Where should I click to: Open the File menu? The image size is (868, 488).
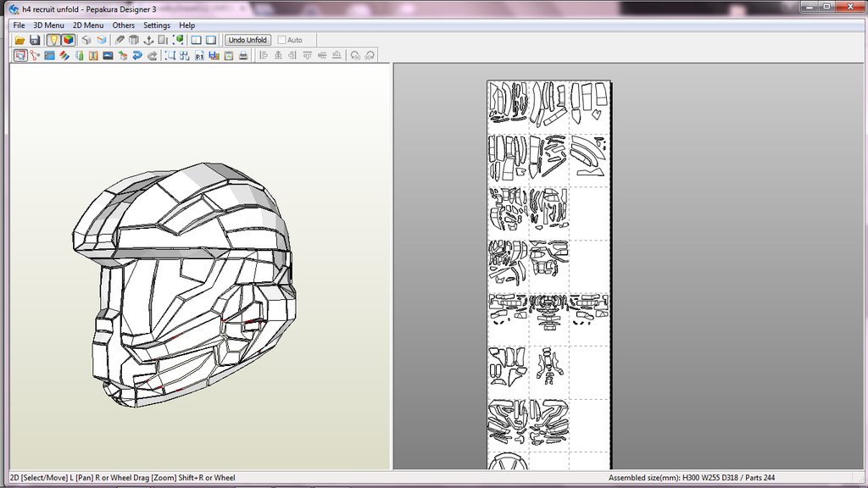[19, 25]
